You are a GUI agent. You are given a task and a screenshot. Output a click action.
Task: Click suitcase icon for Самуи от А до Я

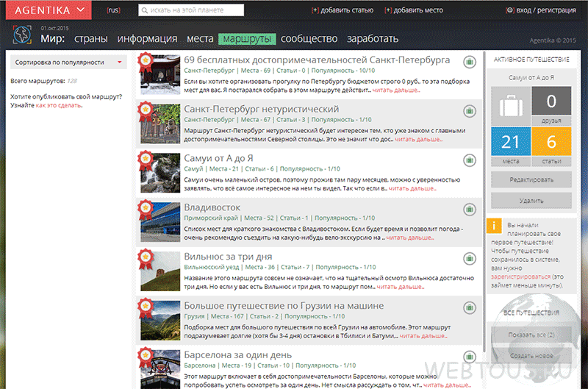[x=470, y=160]
